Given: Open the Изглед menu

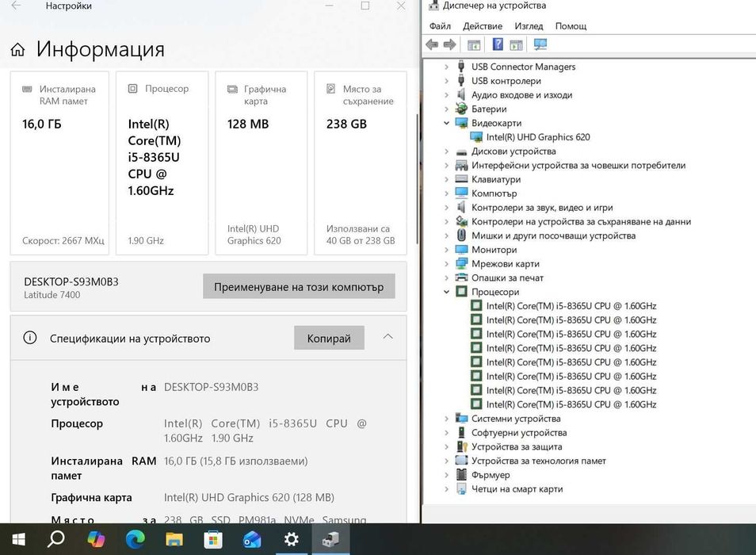Looking at the screenshot, I should [x=529, y=26].
